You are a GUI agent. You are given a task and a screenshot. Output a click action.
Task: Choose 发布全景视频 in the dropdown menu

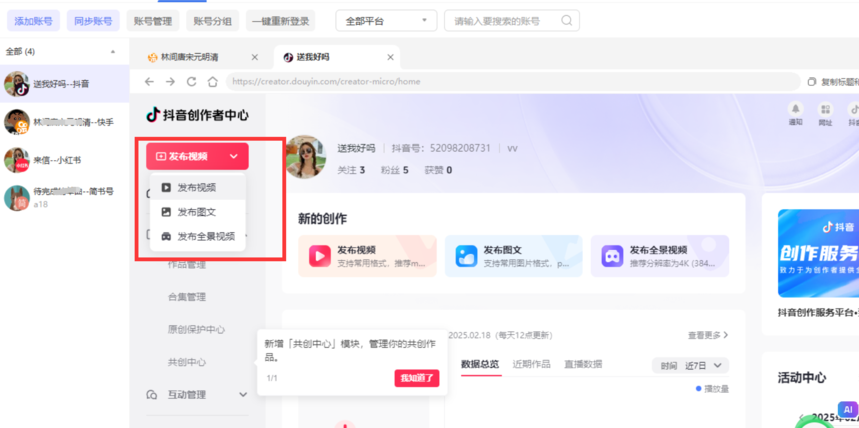197,236
